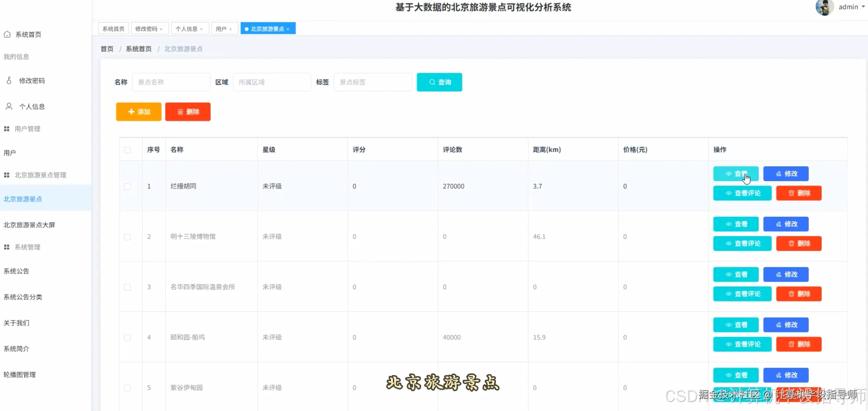This screenshot has height=411, width=868.
Task: Check the checkbox for row 名华四季国际温泉会所
Action: [x=127, y=287]
